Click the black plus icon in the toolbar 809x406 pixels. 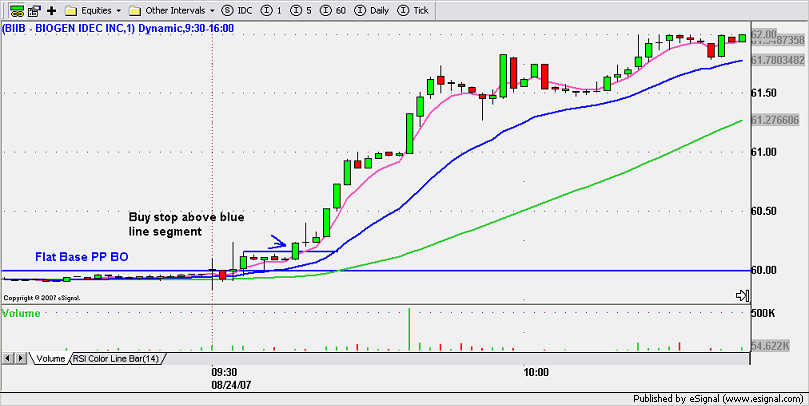pyautogui.click(x=51, y=10)
